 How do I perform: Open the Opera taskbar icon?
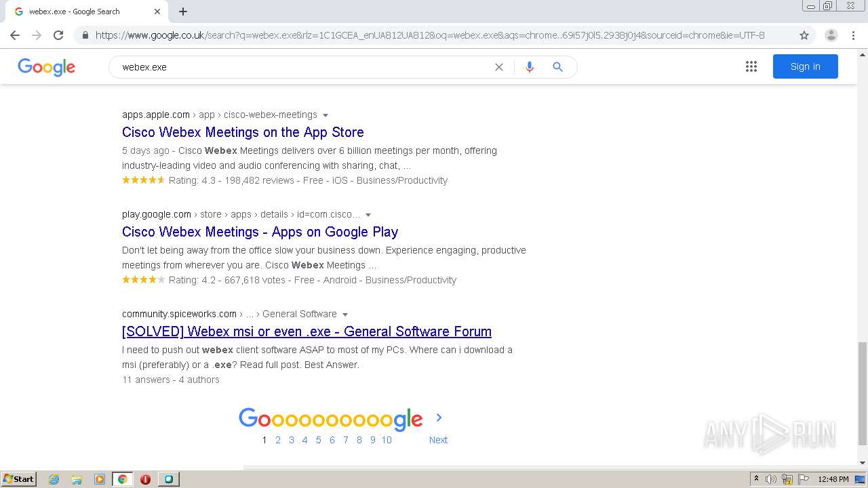[x=145, y=479]
